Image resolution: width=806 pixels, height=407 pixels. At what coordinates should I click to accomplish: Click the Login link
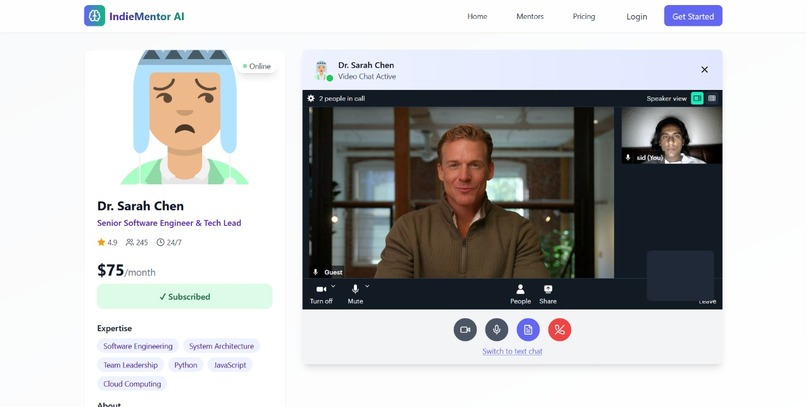[x=636, y=16]
